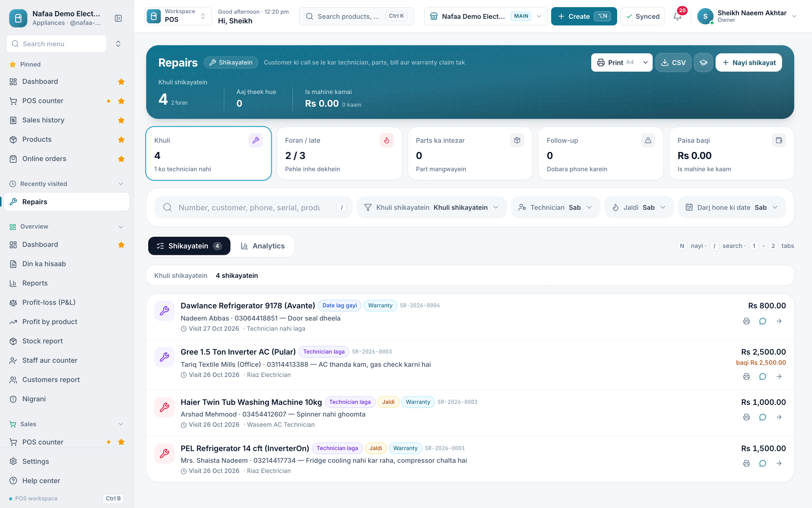Click the Follow-up warning triangle icon

[648, 140]
